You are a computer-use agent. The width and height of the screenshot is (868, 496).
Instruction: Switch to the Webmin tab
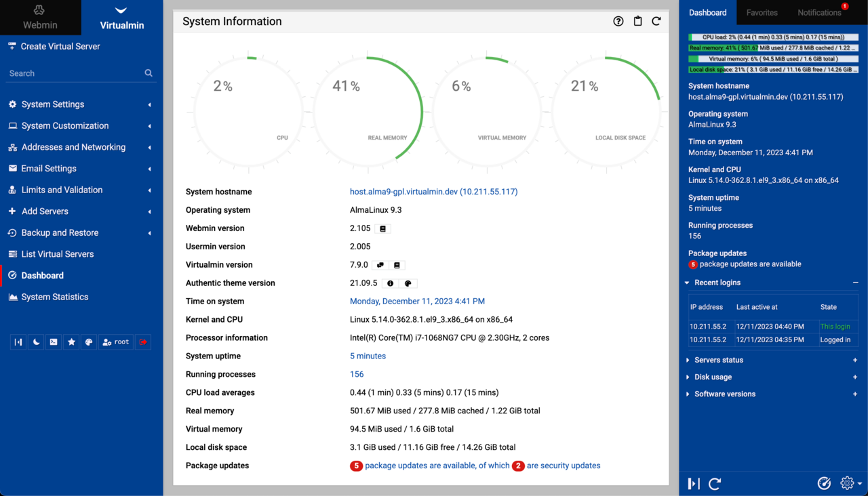pos(40,18)
